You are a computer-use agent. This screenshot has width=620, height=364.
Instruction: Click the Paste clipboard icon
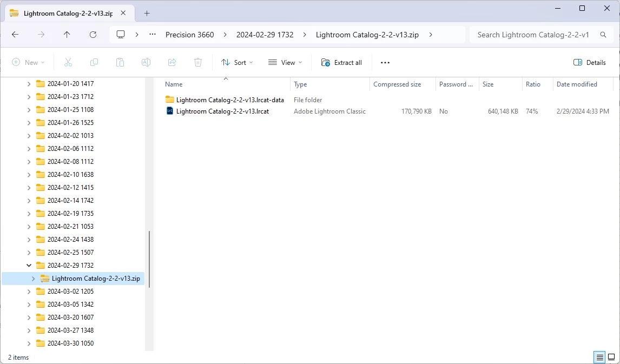coord(120,62)
